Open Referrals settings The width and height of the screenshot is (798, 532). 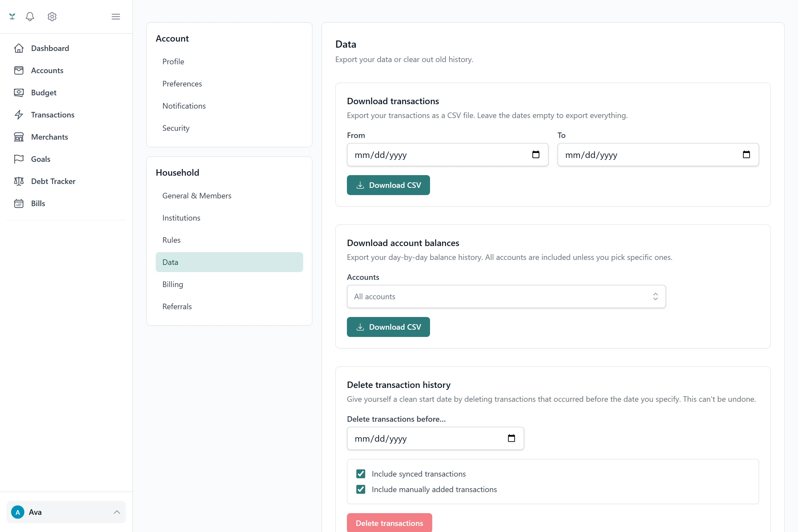tap(229, 306)
